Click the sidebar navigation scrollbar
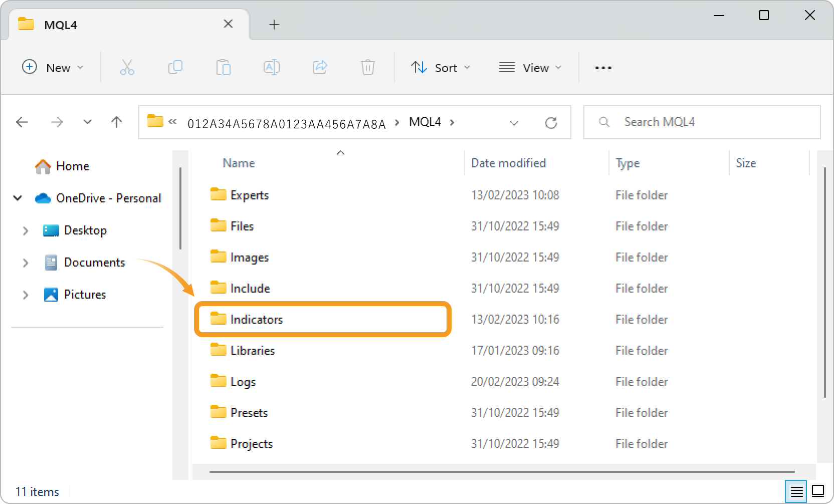The height and width of the screenshot is (504, 834). 180,208
